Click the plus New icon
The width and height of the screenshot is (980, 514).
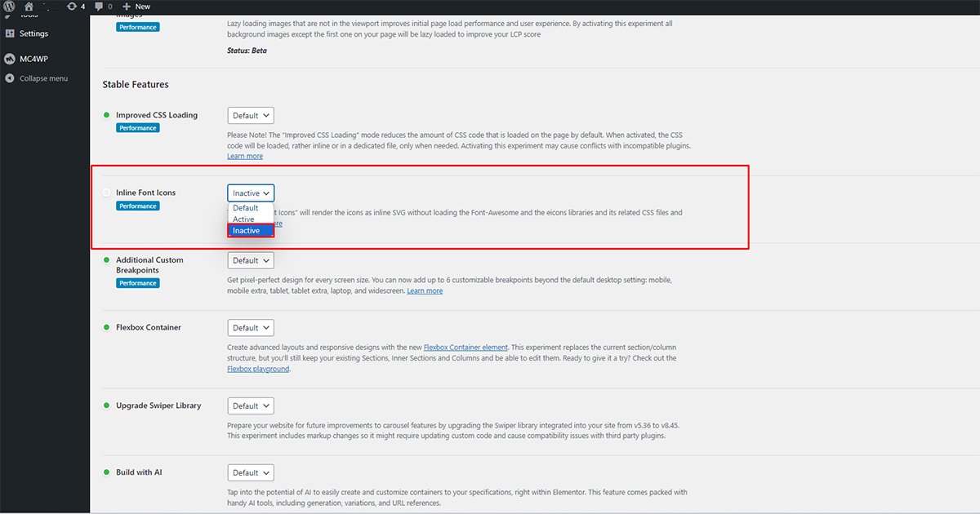(127, 7)
